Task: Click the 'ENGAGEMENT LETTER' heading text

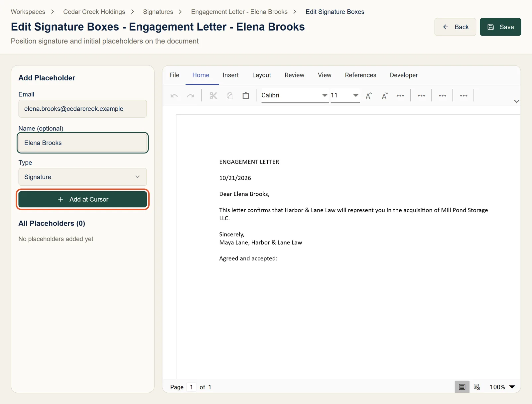Action: tap(249, 162)
